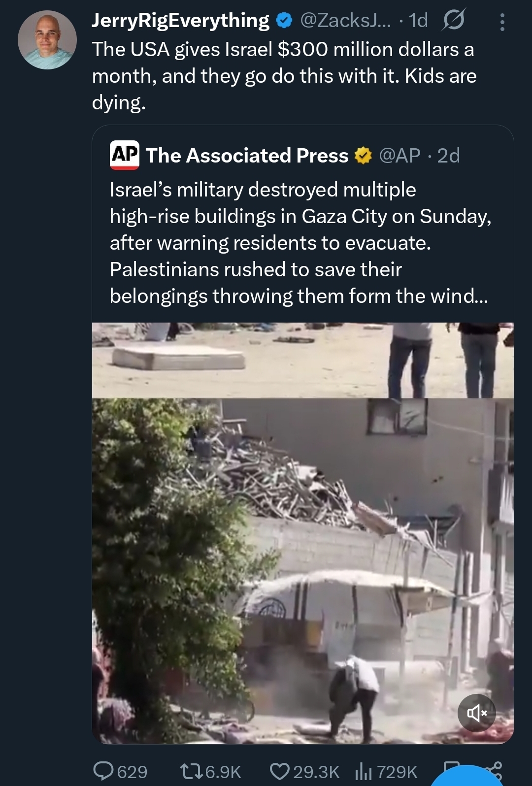Play the embedded Gaza video
The width and height of the screenshot is (532, 786).
(x=302, y=533)
